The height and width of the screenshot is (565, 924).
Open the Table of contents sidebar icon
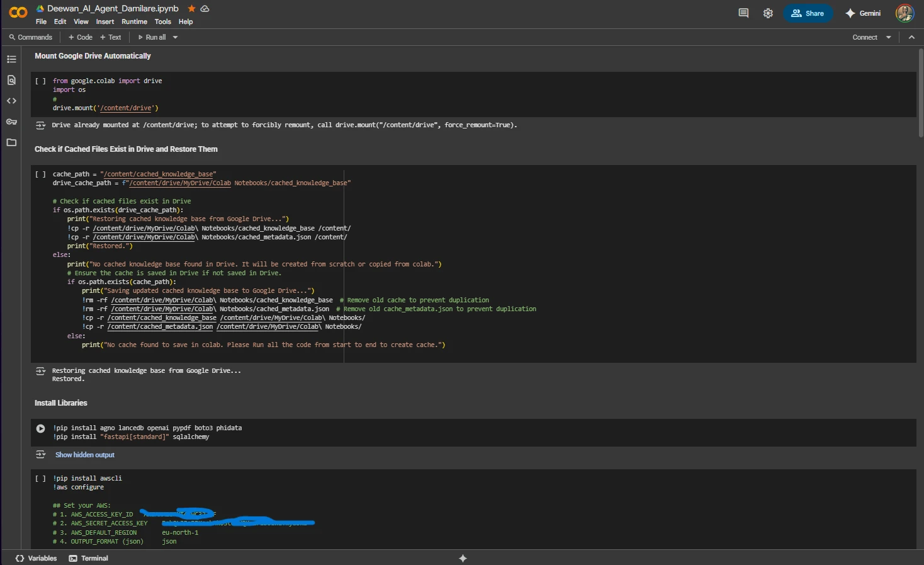pos(11,59)
